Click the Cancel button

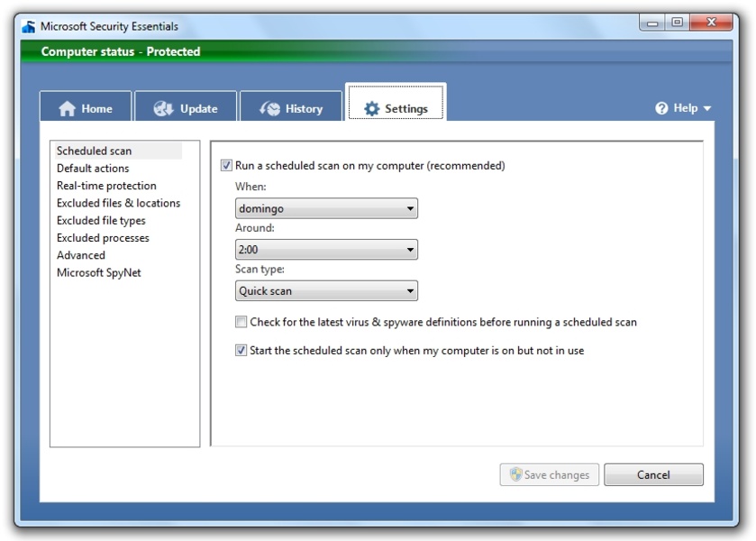point(653,474)
